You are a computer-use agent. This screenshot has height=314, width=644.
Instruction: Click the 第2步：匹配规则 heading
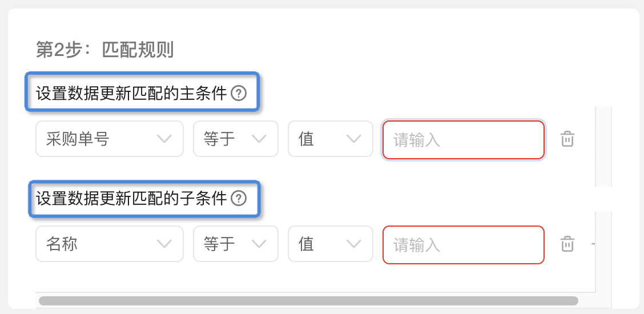pos(104,50)
